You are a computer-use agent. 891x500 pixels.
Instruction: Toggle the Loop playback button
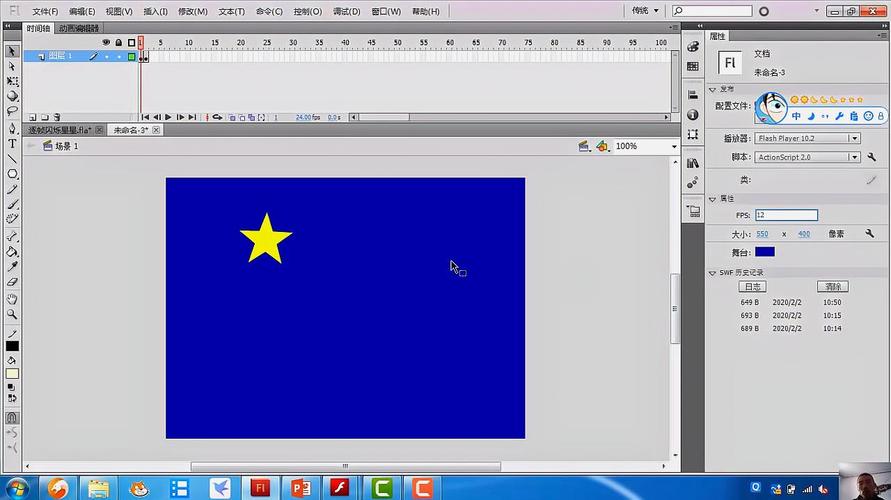tap(217, 117)
